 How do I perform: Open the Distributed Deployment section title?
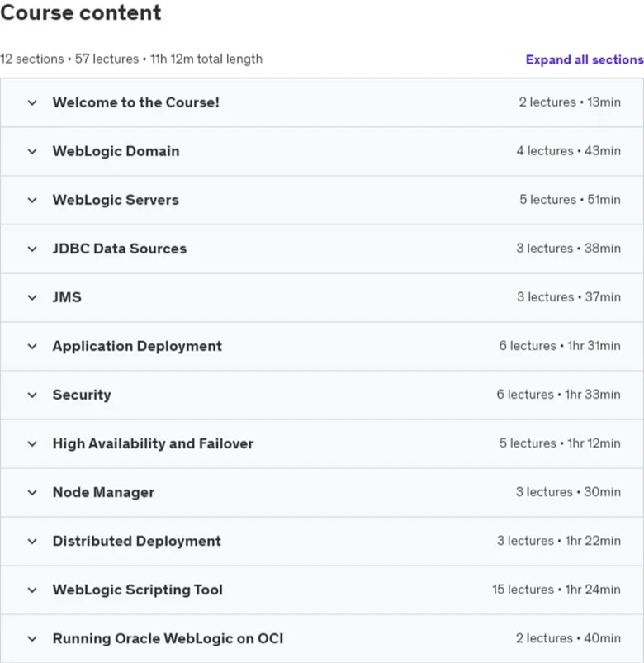(136, 542)
